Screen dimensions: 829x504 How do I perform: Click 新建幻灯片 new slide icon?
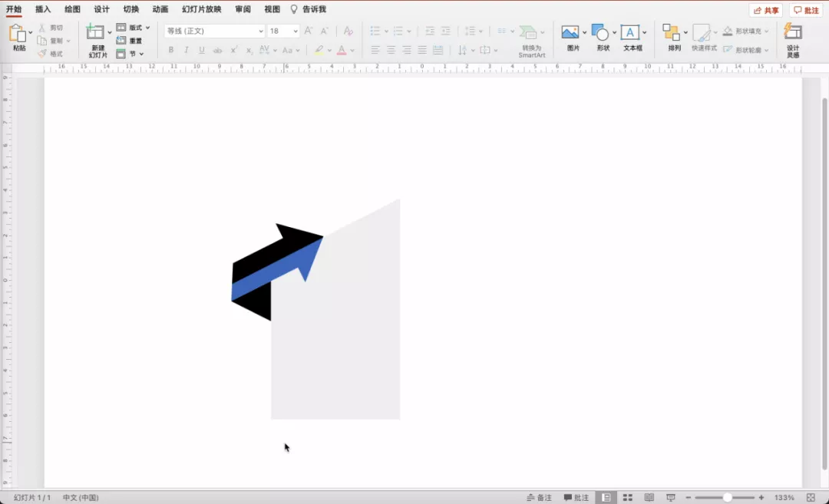pos(95,32)
